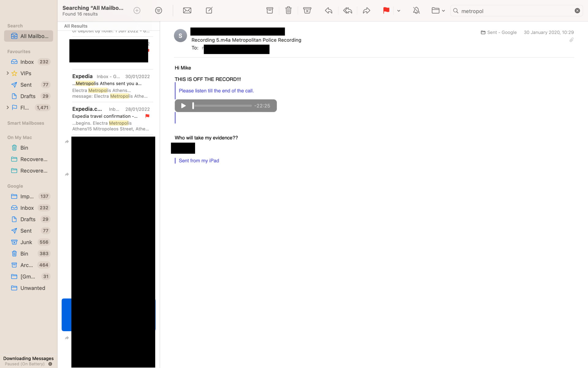
Task: Move message to Junk icon
Action: tap(307, 10)
